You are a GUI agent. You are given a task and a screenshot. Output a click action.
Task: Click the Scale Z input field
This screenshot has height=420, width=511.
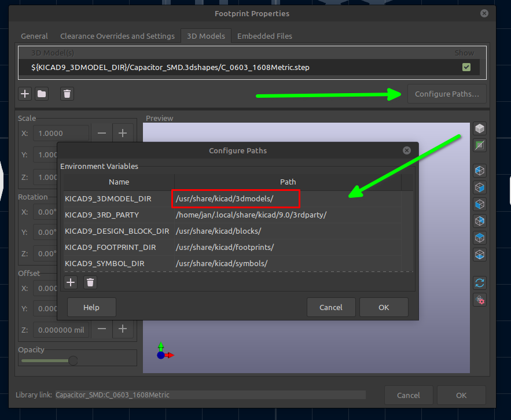[x=45, y=177]
